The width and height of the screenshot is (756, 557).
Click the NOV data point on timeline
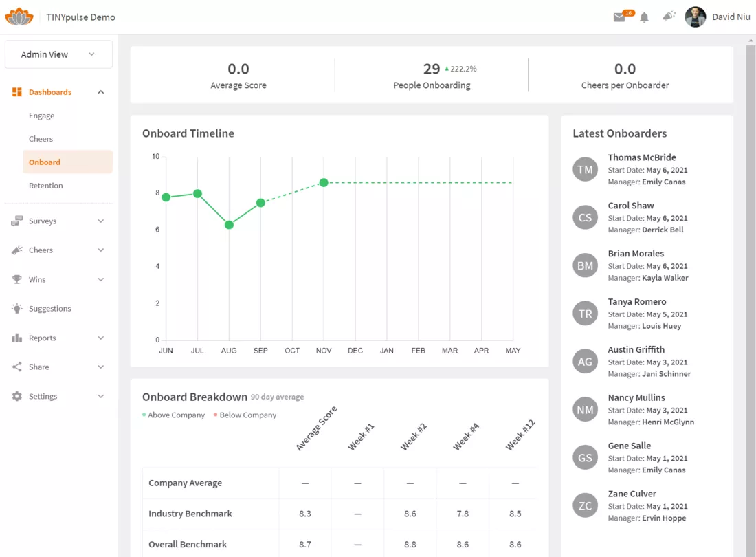pos(324,183)
